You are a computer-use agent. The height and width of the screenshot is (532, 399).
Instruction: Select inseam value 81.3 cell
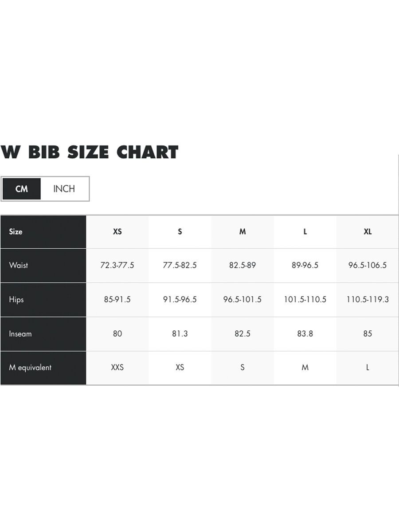(x=180, y=334)
